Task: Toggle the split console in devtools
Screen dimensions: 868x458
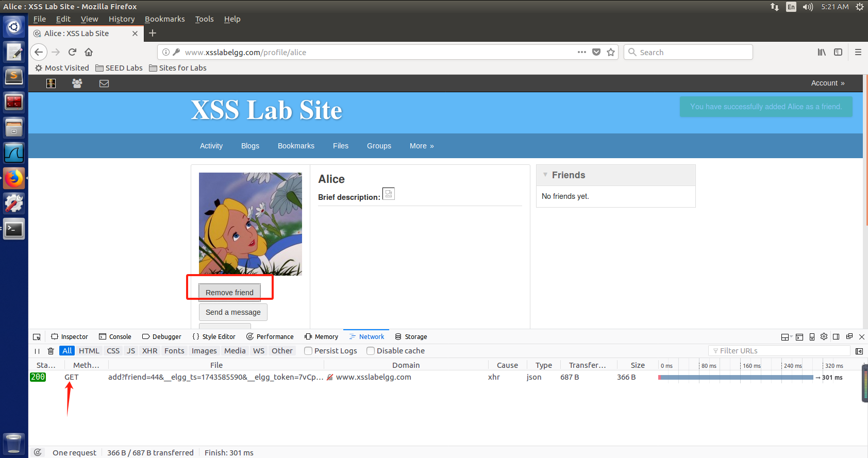Action: tap(799, 337)
